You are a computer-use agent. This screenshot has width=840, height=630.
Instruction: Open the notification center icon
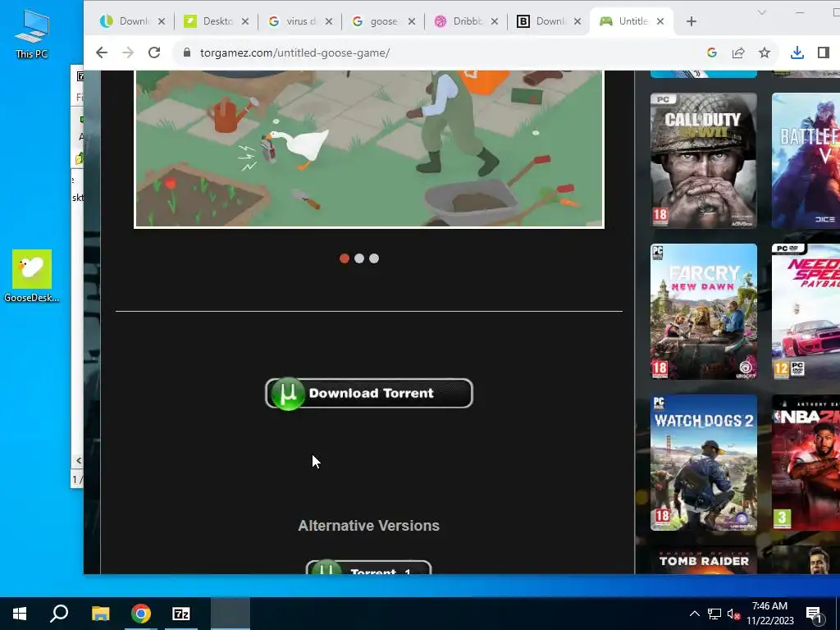(x=815, y=614)
